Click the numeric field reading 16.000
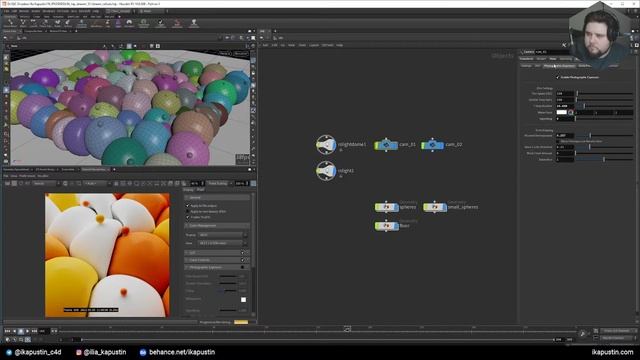Image resolution: width=640 pixels, height=360 pixels. (565, 106)
